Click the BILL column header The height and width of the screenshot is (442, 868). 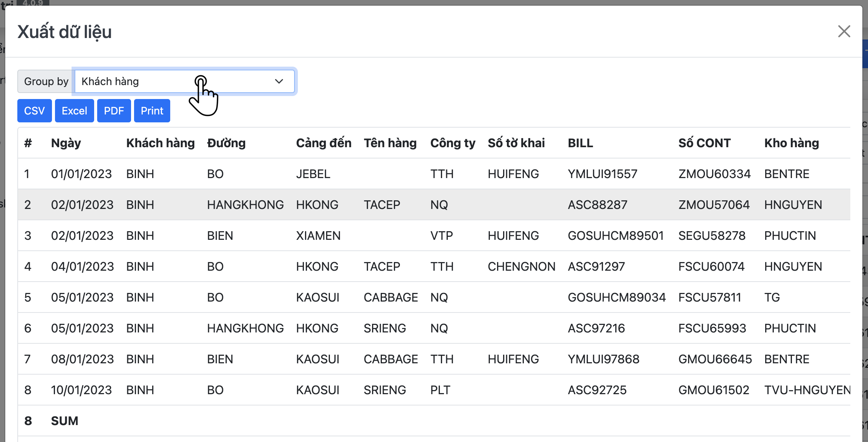point(580,143)
